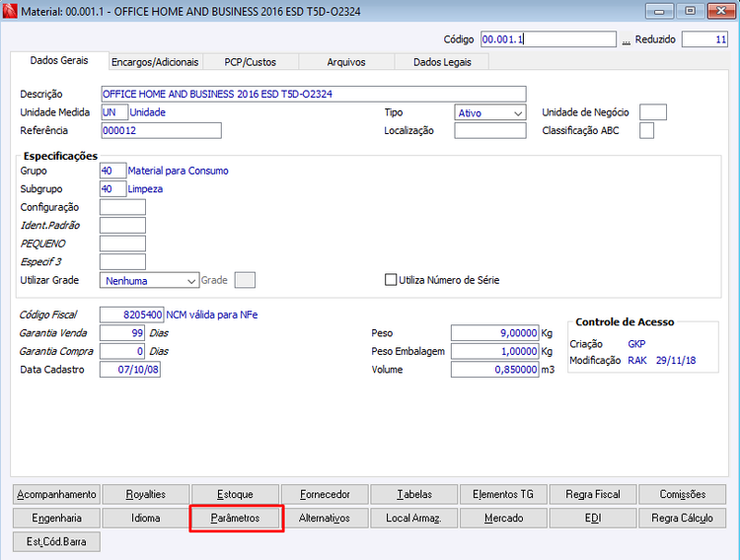The height and width of the screenshot is (560, 740).
Task: Click the modification date '29/11/18'
Action: tap(676, 361)
